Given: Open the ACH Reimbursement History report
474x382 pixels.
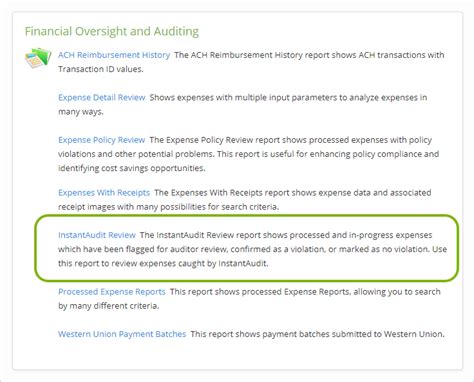Looking at the screenshot, I should coord(114,55).
